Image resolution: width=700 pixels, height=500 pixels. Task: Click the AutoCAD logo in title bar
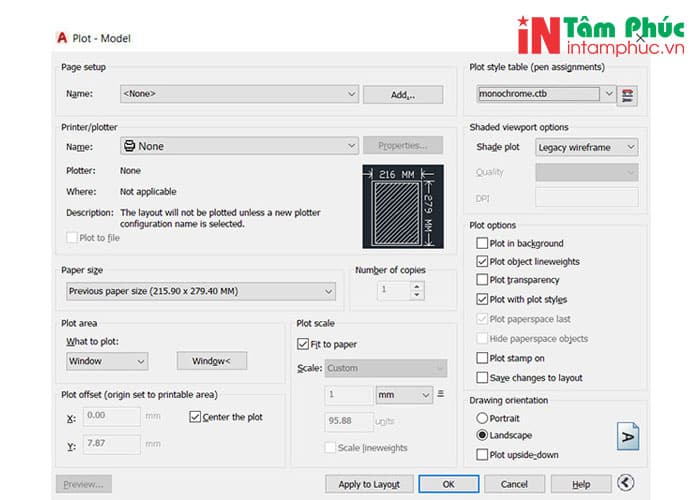click(61, 38)
